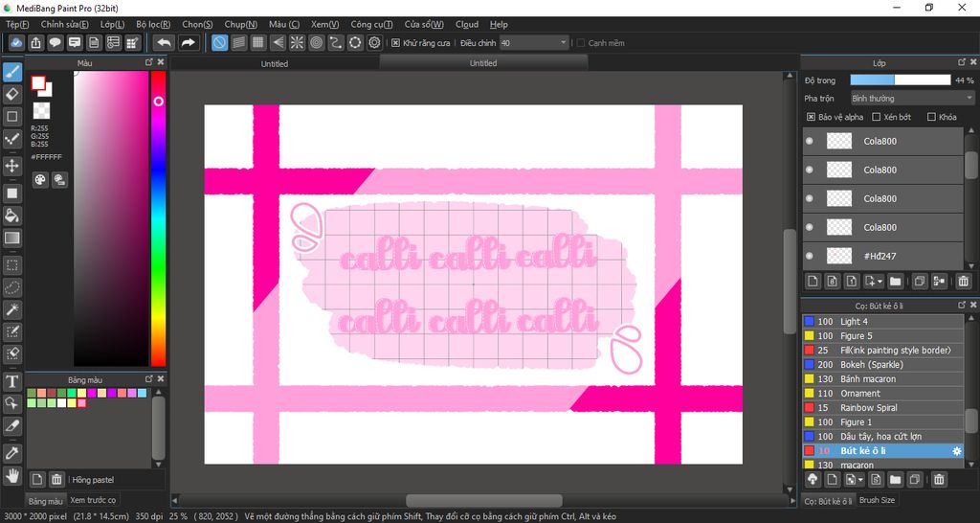Select the second Cola800 layer thumbnail
The height and width of the screenshot is (523, 980).
838,171
